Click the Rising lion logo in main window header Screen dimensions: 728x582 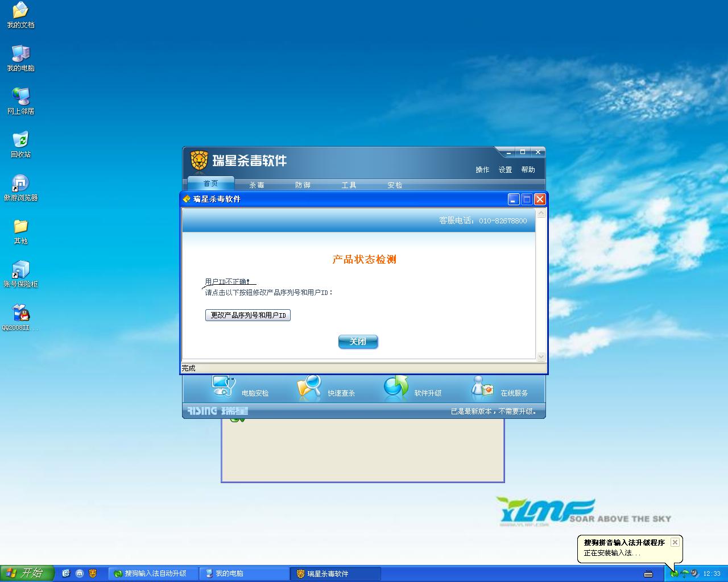point(199,160)
